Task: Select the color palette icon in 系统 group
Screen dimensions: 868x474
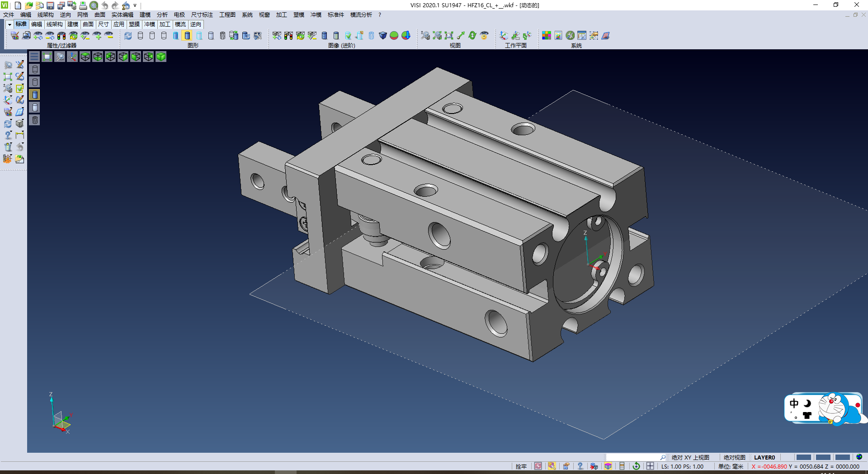Action: coord(547,35)
